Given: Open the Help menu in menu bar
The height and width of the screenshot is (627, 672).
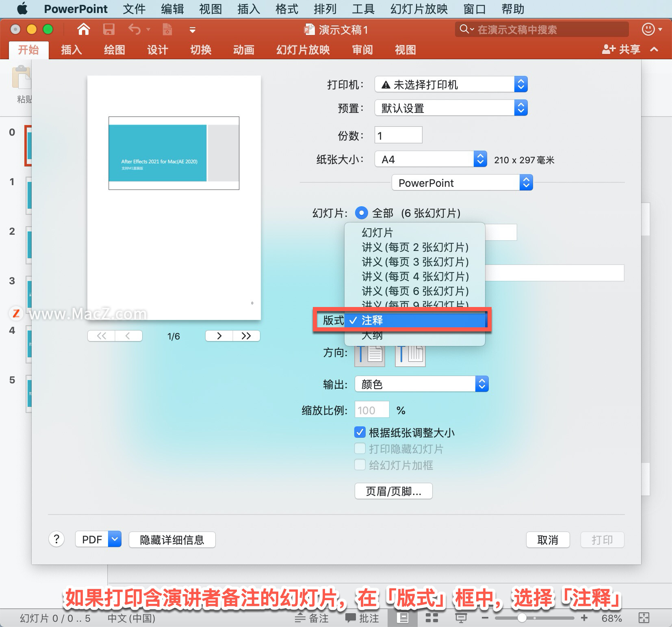Looking at the screenshot, I should [x=513, y=9].
